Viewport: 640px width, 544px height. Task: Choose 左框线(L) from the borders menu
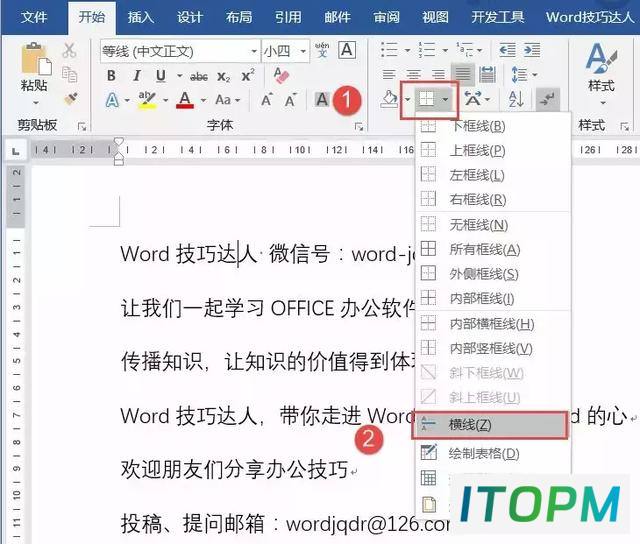(493, 175)
